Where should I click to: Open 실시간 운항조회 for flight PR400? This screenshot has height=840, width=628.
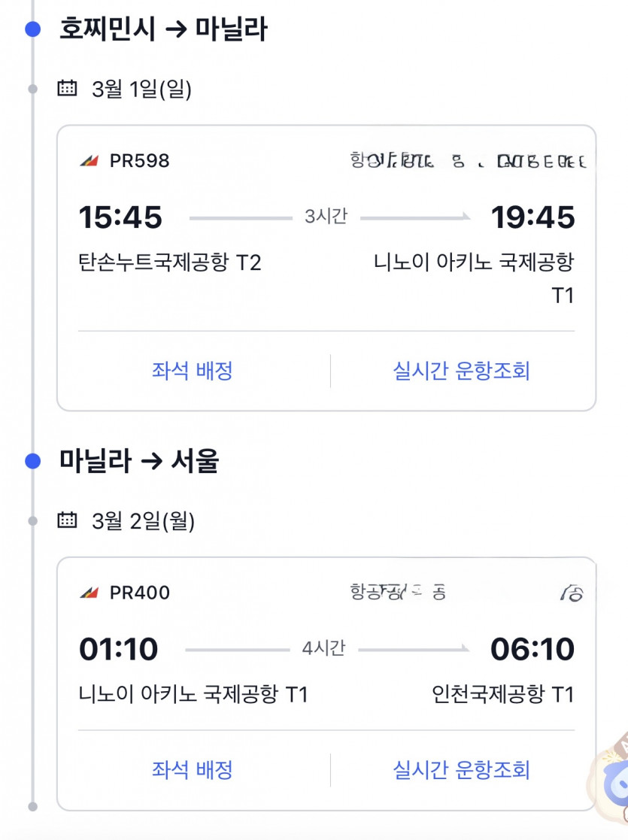click(461, 769)
